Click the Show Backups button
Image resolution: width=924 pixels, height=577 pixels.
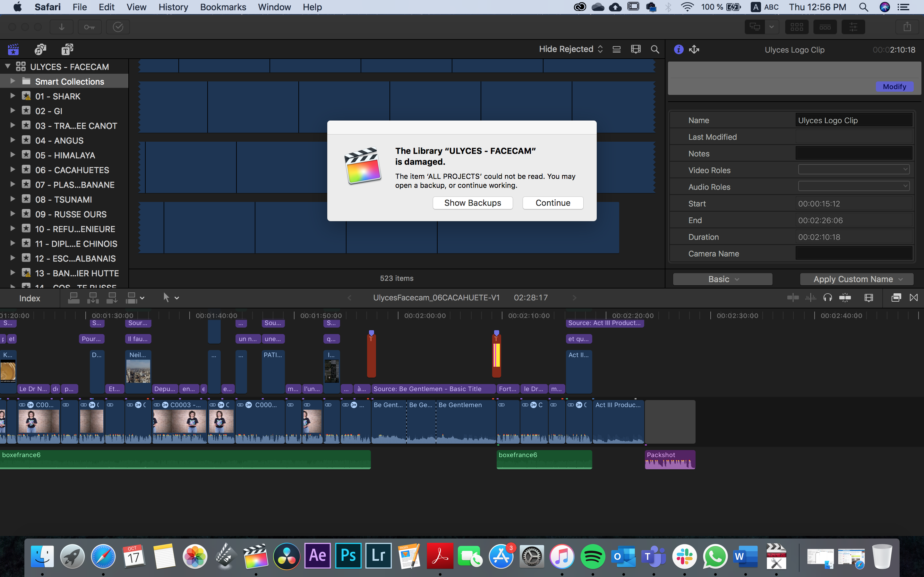point(472,203)
